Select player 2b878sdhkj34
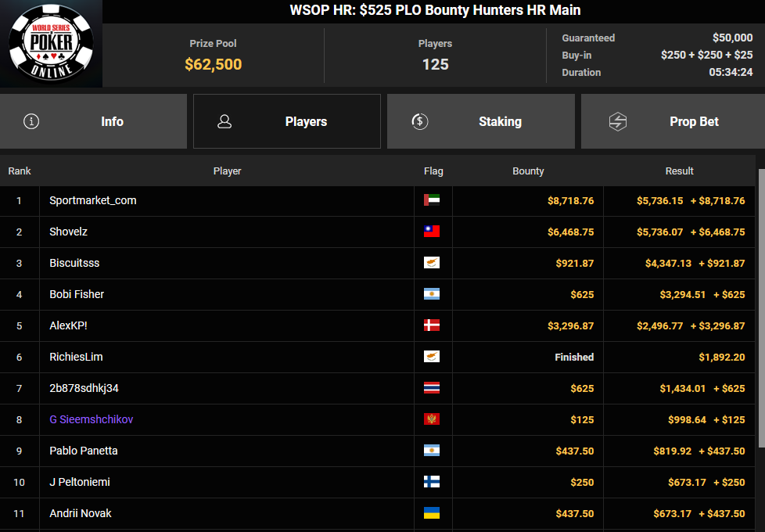765x532 pixels. [84, 388]
